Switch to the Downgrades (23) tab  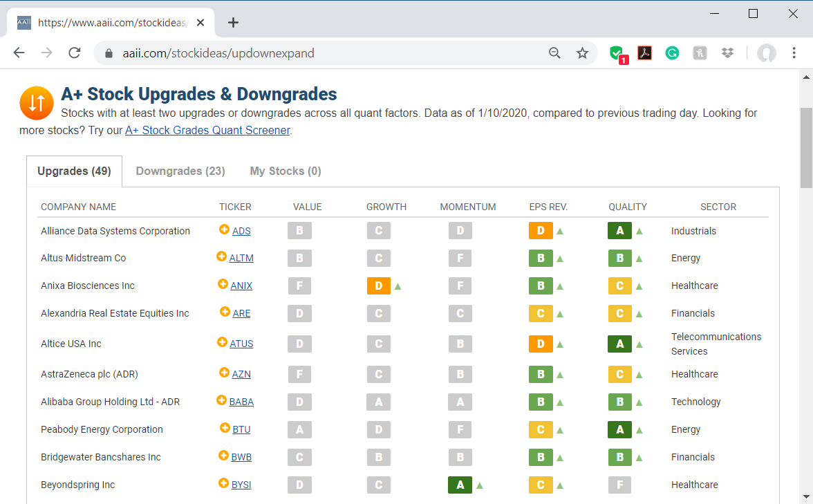[x=180, y=171]
